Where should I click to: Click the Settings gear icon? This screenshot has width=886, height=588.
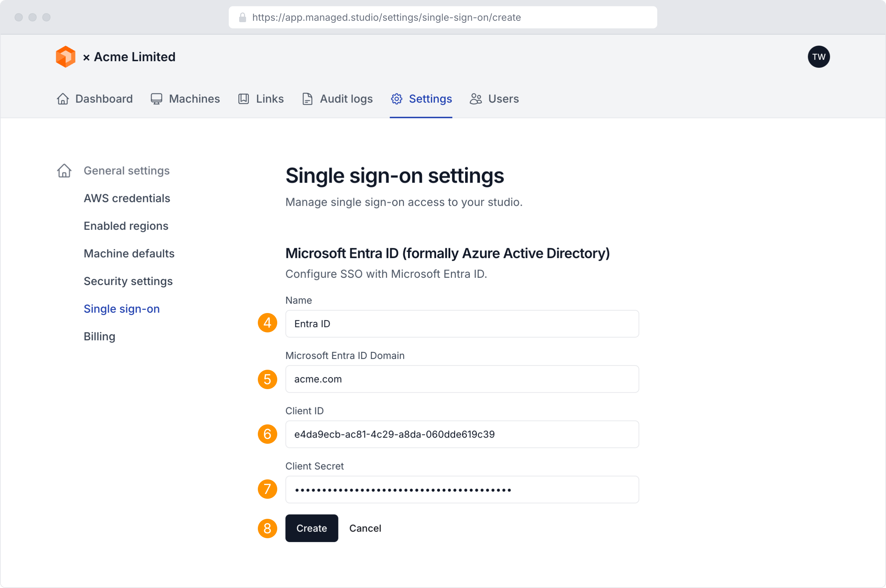397,99
